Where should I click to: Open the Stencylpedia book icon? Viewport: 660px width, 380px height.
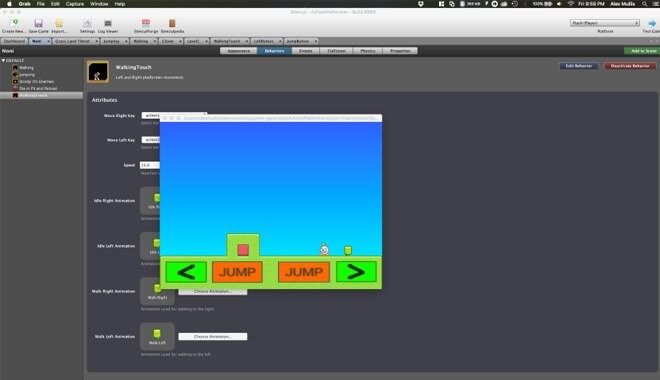coord(172,23)
